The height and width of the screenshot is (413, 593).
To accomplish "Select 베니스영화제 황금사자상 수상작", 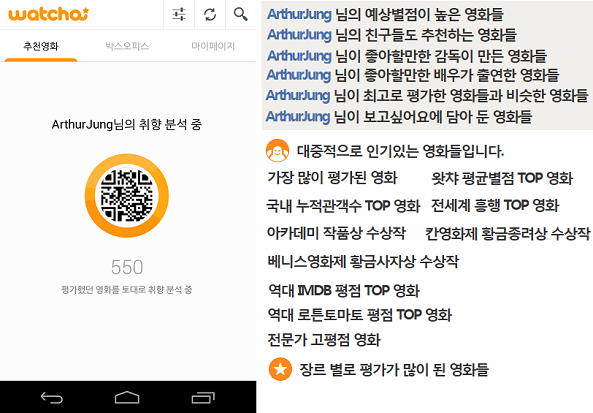I will click(x=363, y=261).
